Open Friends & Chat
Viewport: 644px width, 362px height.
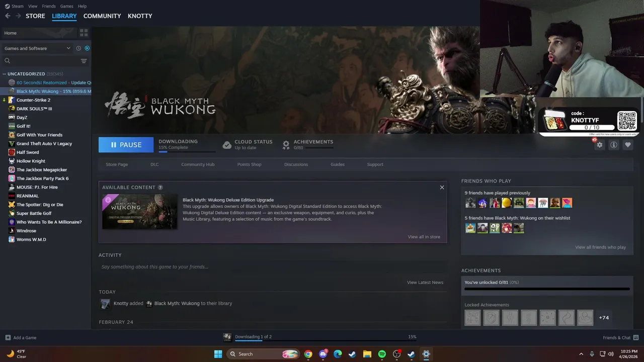[620, 337]
